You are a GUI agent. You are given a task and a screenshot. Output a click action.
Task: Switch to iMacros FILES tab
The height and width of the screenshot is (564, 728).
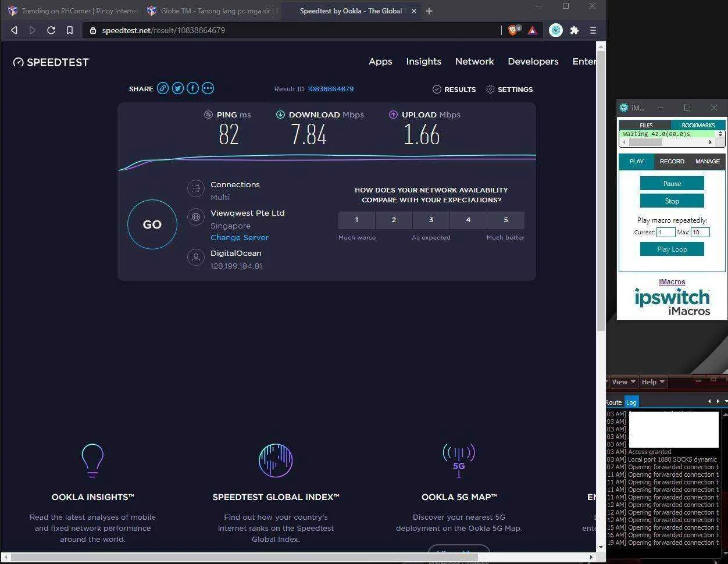point(646,125)
